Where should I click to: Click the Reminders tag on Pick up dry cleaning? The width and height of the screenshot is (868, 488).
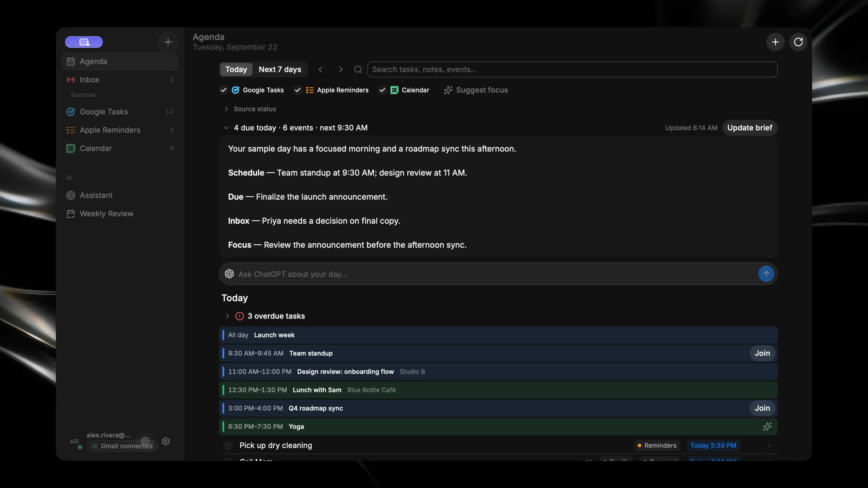657,445
